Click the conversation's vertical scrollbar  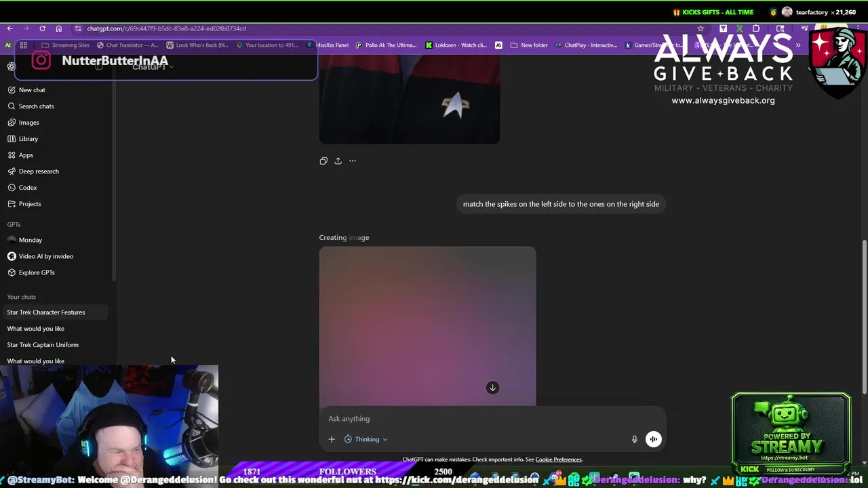864,316
